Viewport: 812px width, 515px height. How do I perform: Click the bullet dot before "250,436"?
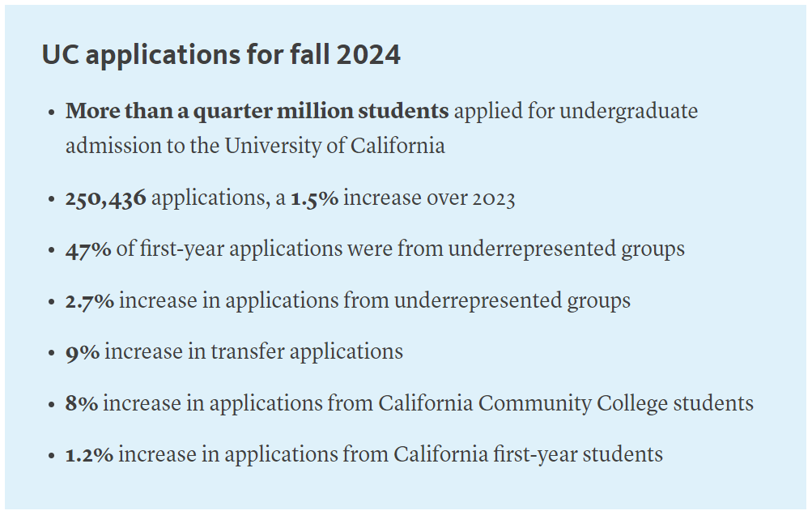click(x=51, y=199)
